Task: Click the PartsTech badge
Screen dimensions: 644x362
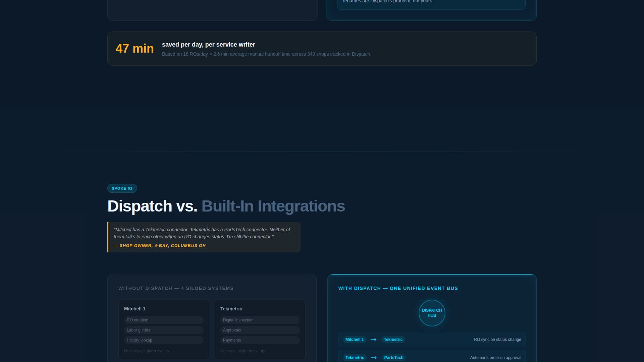Action: point(394,357)
